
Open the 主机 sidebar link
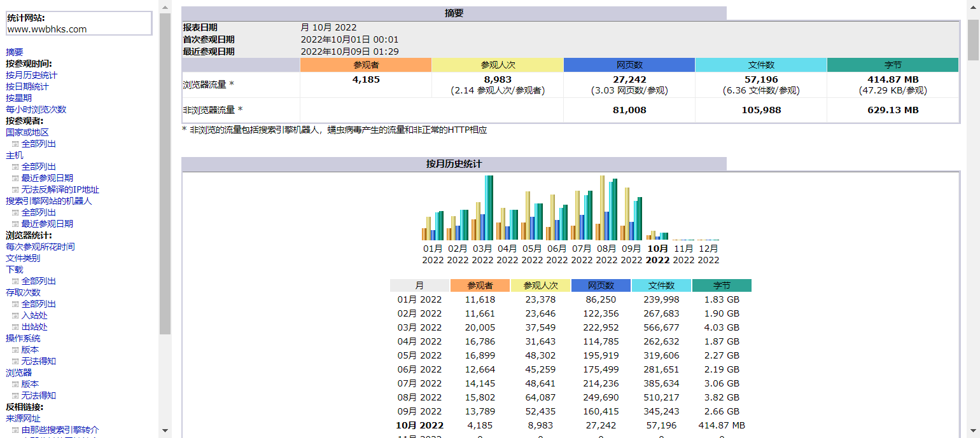click(15, 155)
